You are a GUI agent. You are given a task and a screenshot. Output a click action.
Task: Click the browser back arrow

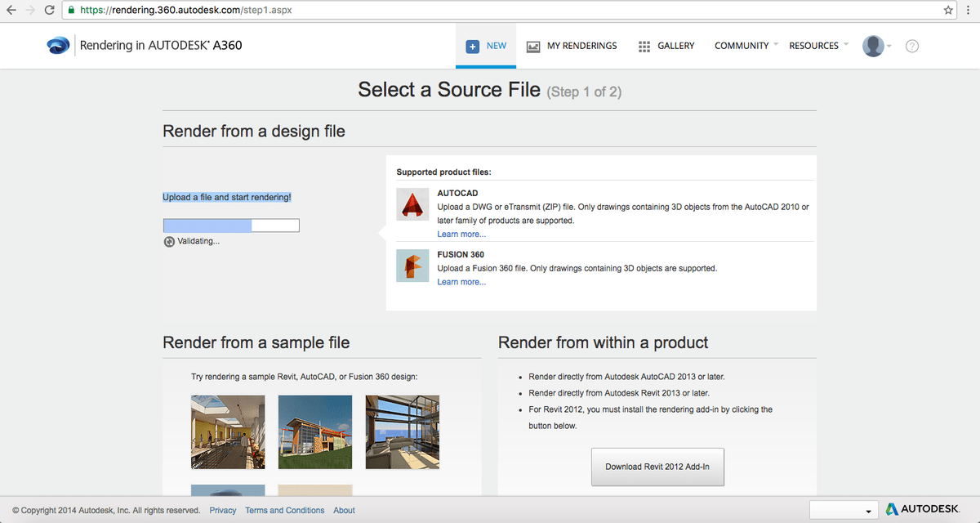tap(11, 11)
